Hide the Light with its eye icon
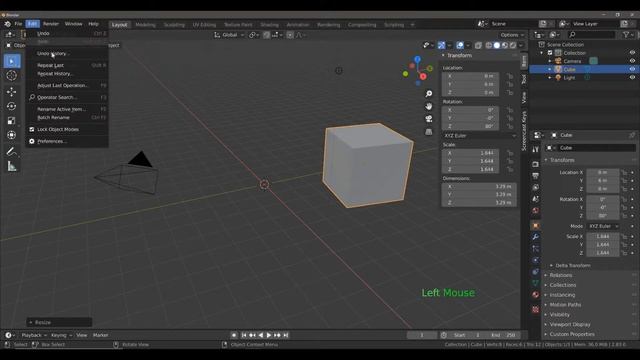 click(632, 78)
